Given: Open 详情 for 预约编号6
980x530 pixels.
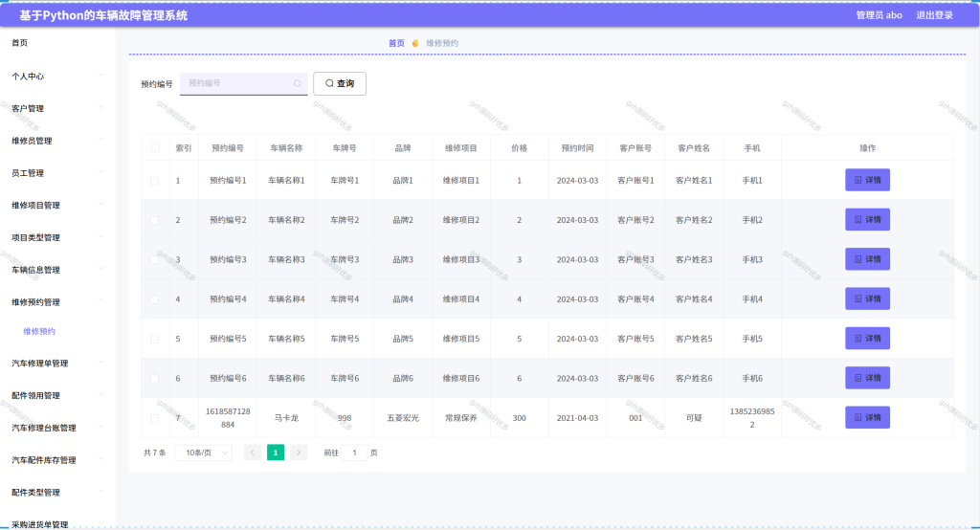Looking at the screenshot, I should [867, 378].
